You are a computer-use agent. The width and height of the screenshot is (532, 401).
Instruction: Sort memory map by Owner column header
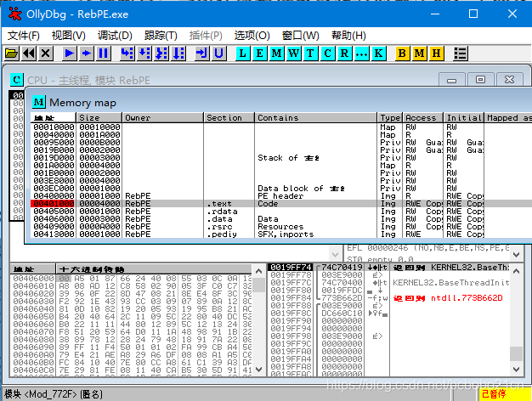coord(163,118)
